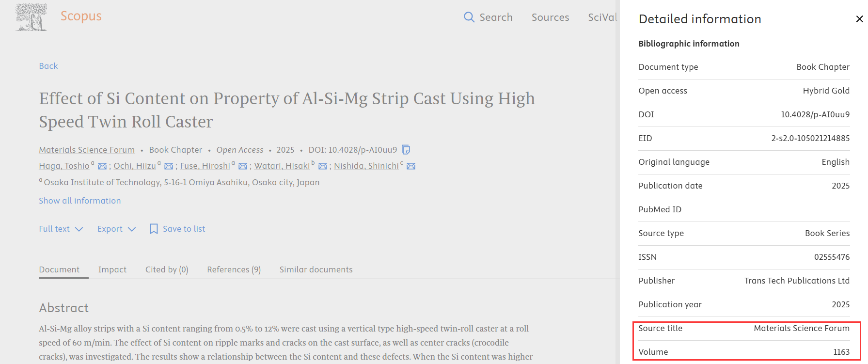Click email icon next to Watari, Hisaki

322,166
